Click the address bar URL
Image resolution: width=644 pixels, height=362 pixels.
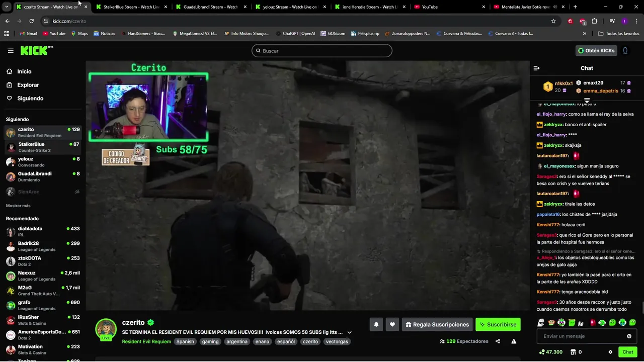click(69, 21)
